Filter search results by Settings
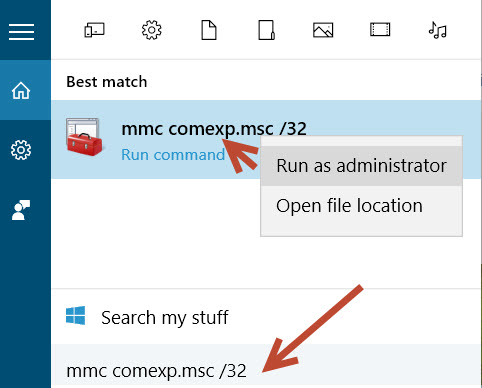 [152, 30]
